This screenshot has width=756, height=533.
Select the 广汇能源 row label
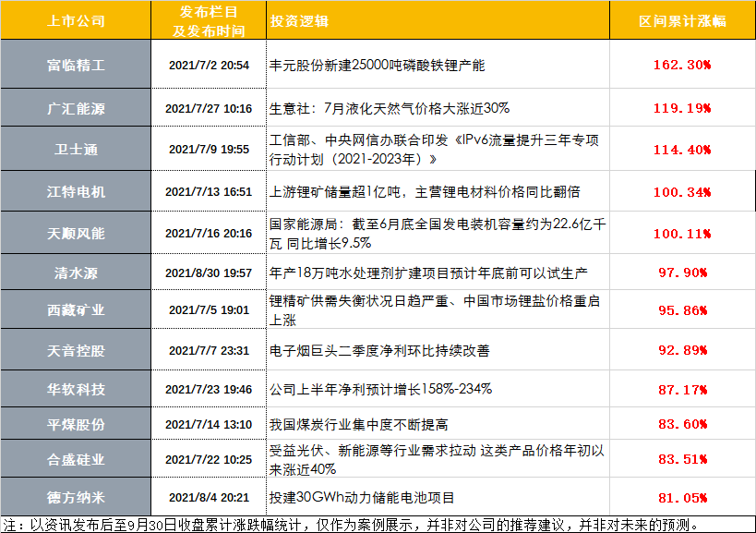tap(76, 107)
